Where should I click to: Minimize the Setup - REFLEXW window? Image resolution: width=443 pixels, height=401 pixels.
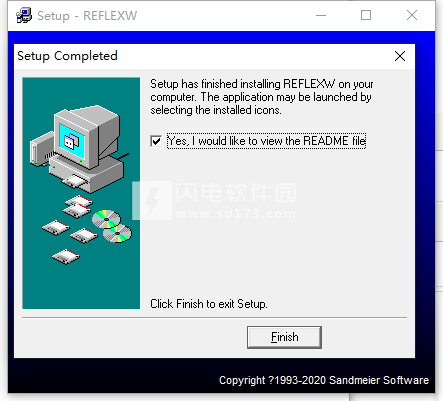(321, 15)
